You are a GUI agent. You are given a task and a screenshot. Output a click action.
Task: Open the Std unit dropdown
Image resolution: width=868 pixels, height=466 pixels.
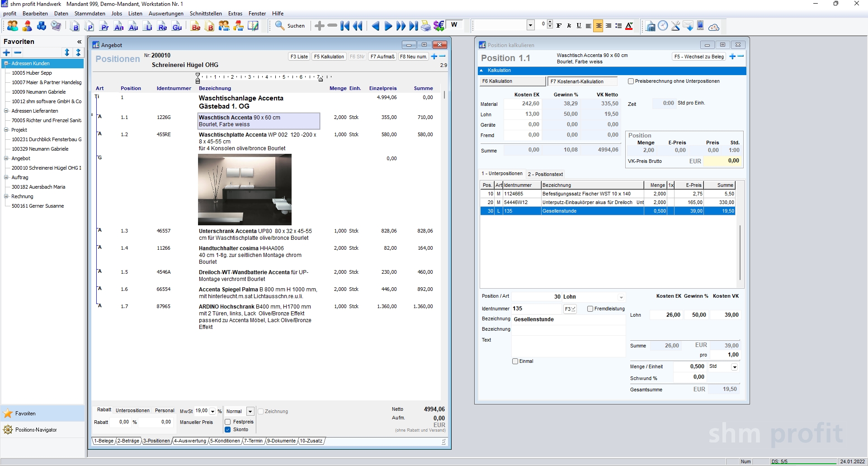click(735, 367)
